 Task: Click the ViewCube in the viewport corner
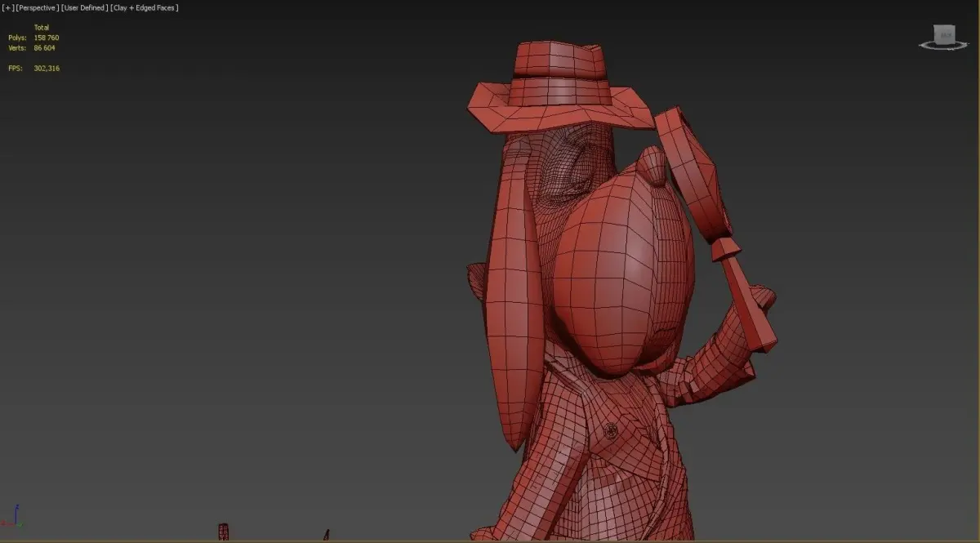tap(947, 34)
